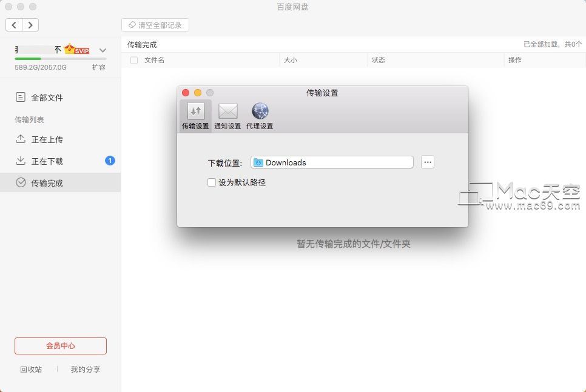Switch to the 通知设置 envelope tab

227,116
